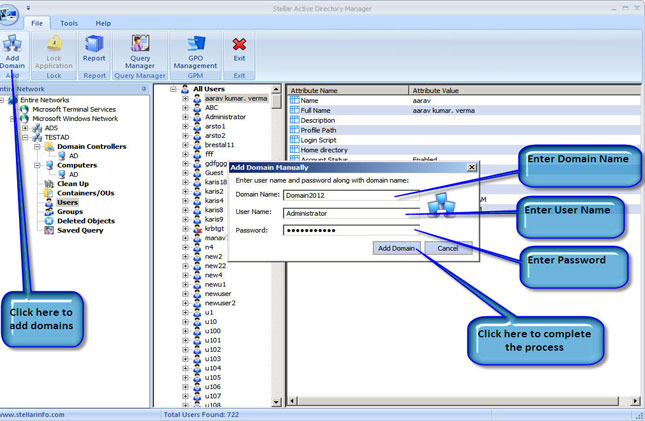Select user newuser in list
Viewport: 645px width, 421px height.
coord(218,294)
